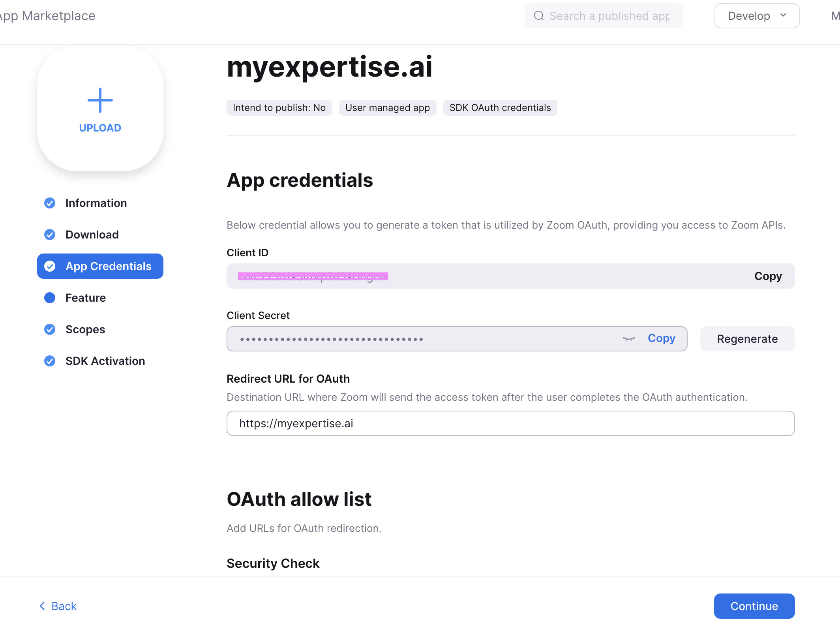
Task: Click the Scopes checkmark icon
Action: pyautogui.click(x=50, y=329)
